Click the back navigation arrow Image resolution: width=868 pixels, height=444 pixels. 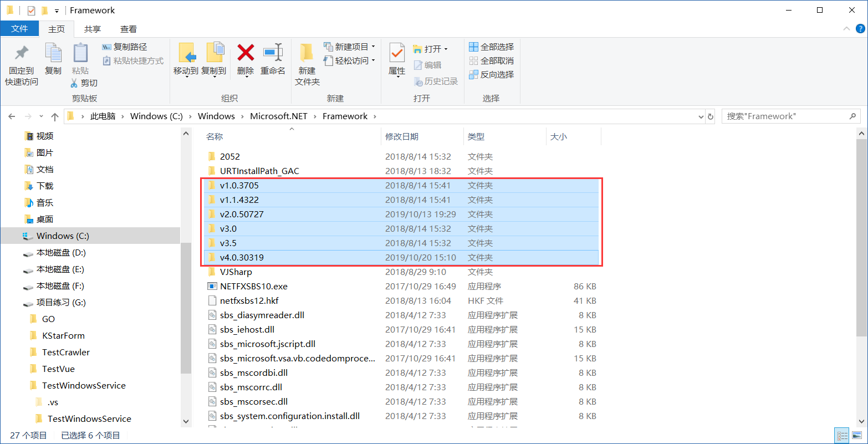click(12, 116)
